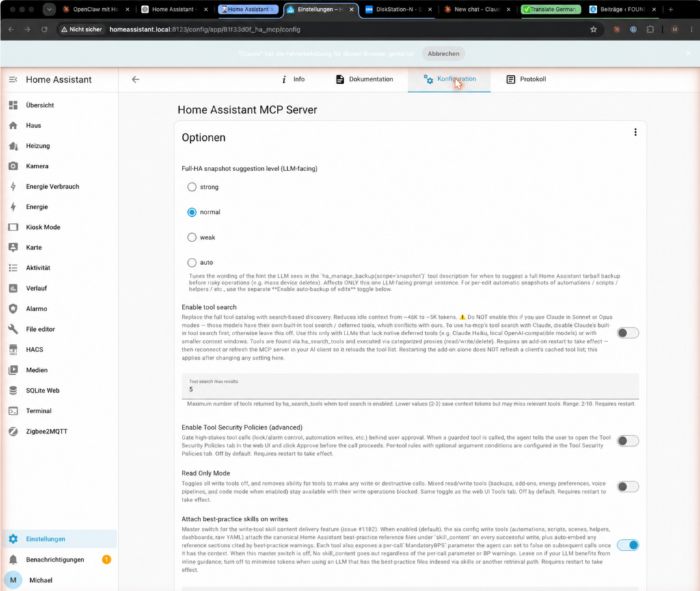The width and height of the screenshot is (700, 591).
Task: Enable Read Only Mode switch
Action: pyautogui.click(x=628, y=486)
